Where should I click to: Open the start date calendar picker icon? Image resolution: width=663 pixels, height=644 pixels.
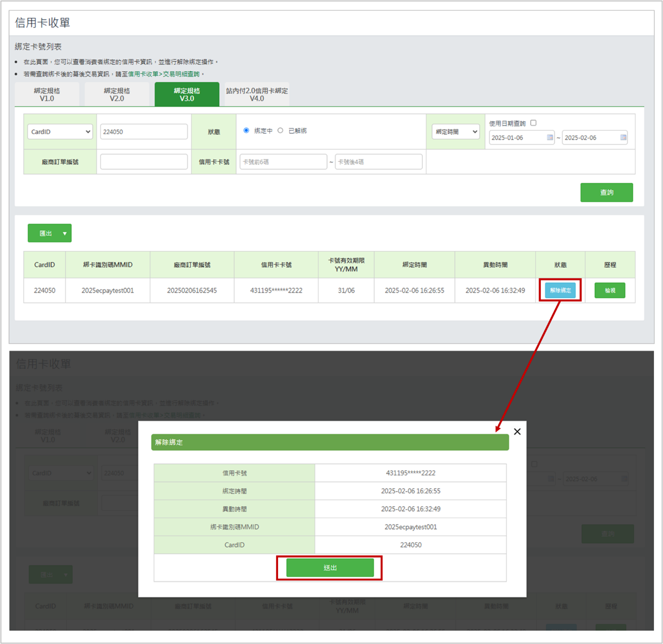click(x=550, y=138)
